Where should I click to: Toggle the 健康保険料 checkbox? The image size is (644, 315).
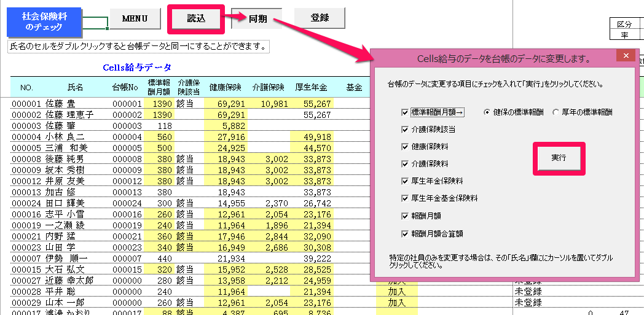(x=406, y=147)
